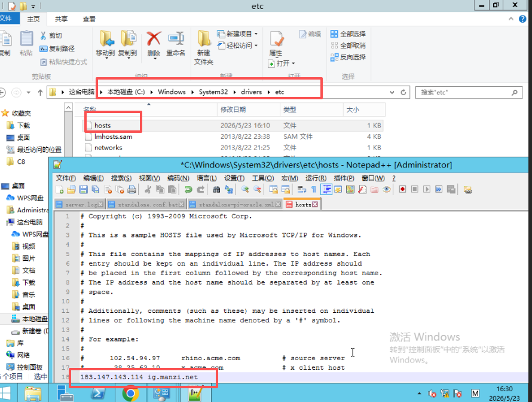Click 新建文件夹 button in Explorer ribbon

[x=204, y=47]
